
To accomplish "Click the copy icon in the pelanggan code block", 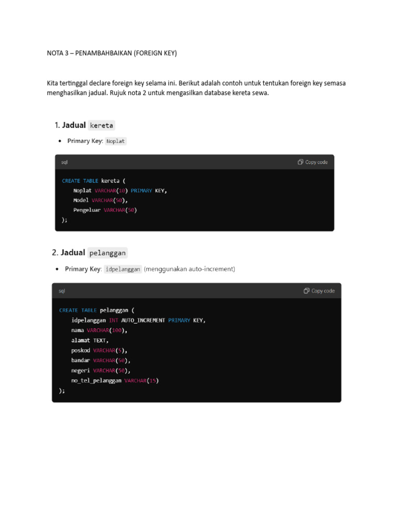I will 307,291.
